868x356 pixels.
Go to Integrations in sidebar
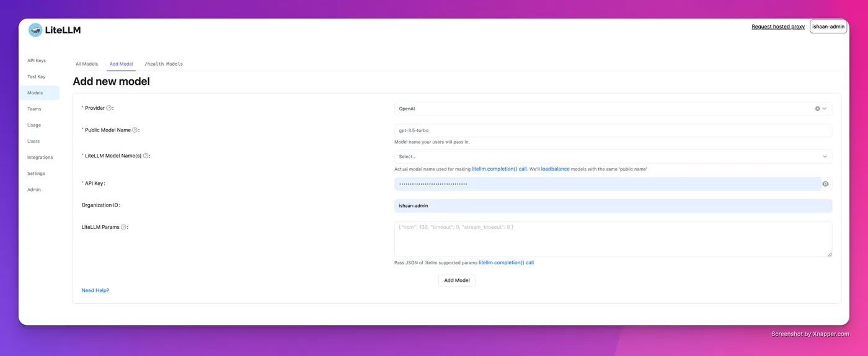tap(40, 158)
